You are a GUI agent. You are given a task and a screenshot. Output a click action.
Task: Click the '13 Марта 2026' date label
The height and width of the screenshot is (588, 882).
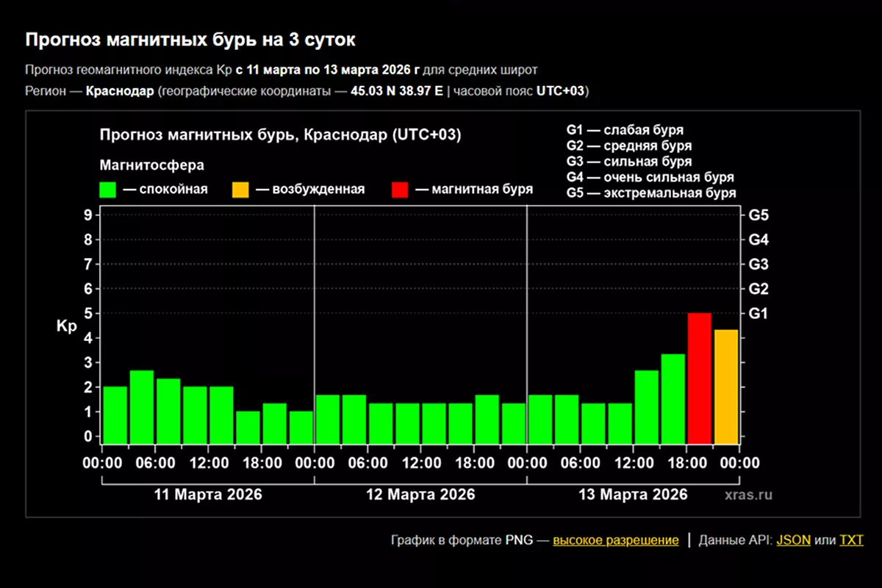tap(634, 495)
